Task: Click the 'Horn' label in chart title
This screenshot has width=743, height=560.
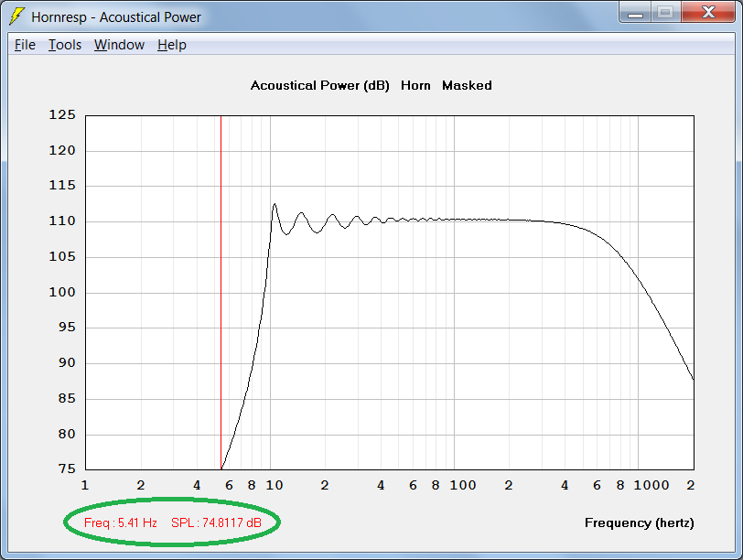Action: (415, 85)
